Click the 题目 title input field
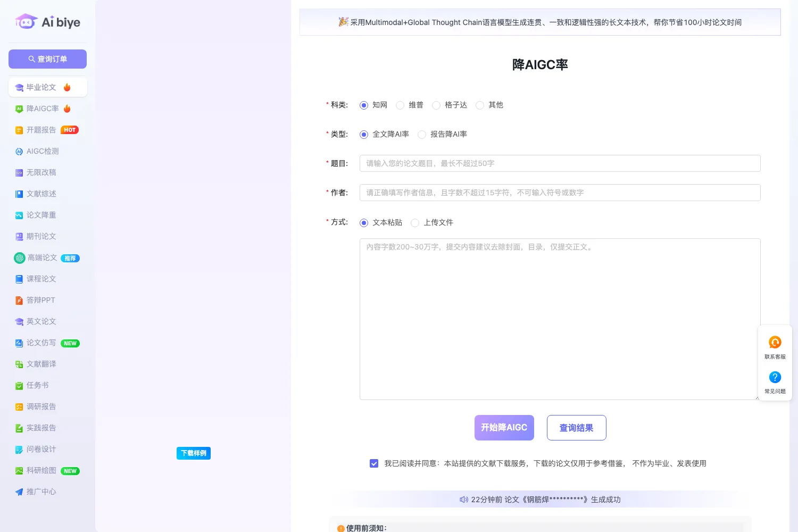 tap(560, 163)
